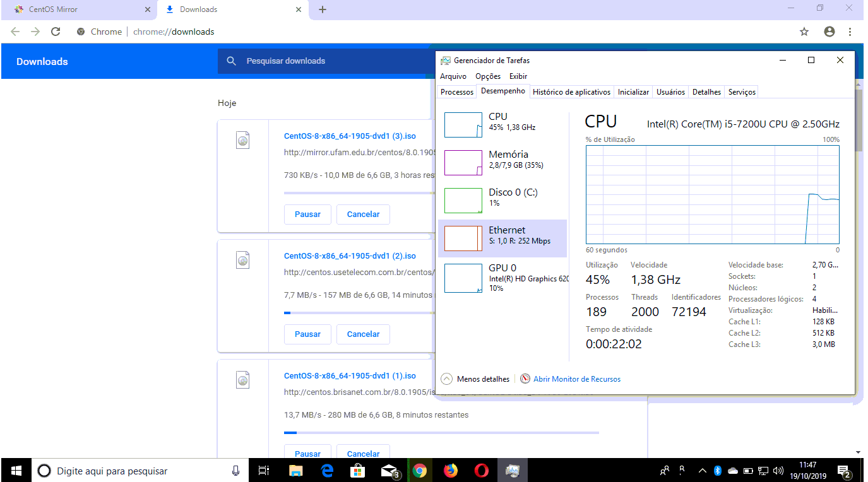The width and height of the screenshot is (868, 482).
Task: Open the CentOS-8-x86_64-1905-dvd1 (1).iso link
Action: click(350, 375)
